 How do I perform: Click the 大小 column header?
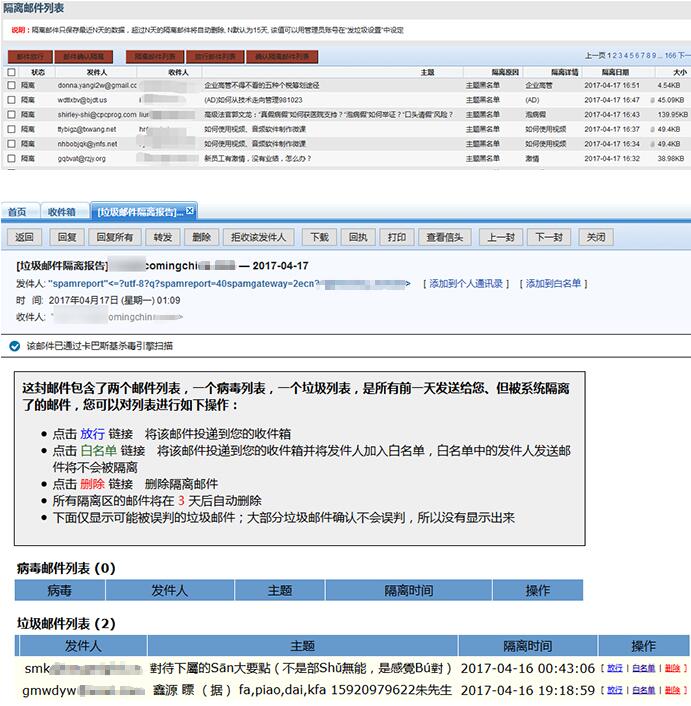[x=680, y=72]
